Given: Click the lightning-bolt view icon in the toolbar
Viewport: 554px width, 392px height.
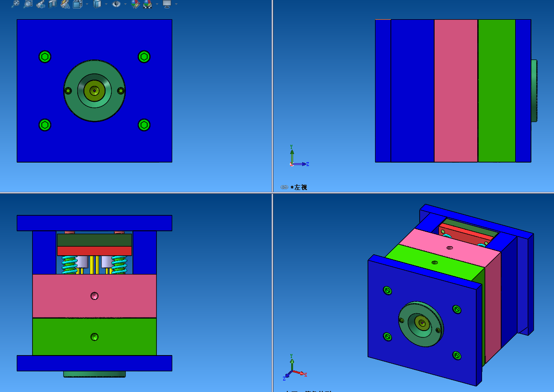Looking at the screenshot, I should pos(65,4).
